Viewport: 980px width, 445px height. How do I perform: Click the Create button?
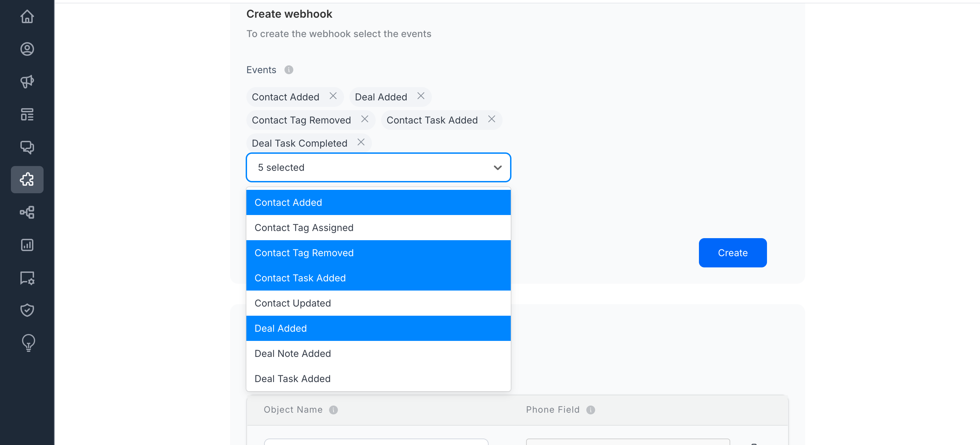(x=733, y=253)
